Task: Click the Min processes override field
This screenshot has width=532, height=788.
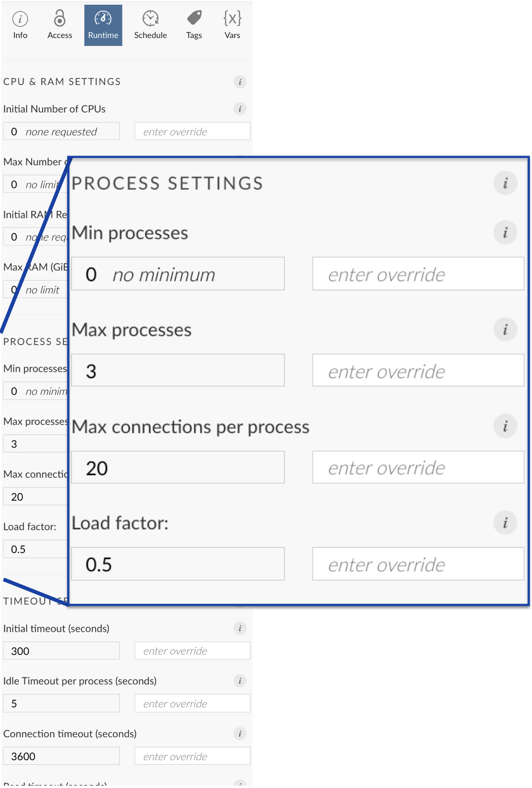Action: click(418, 274)
